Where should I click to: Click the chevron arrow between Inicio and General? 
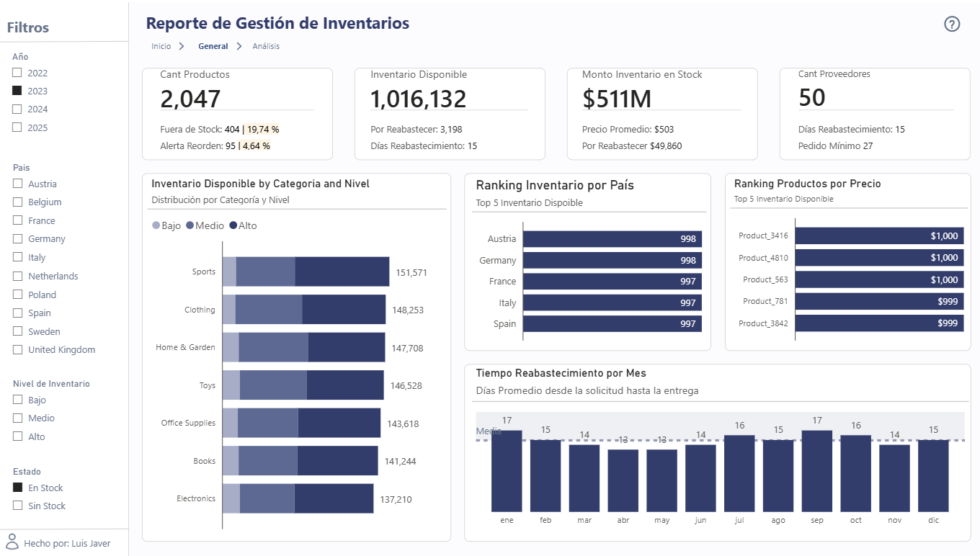click(x=182, y=46)
